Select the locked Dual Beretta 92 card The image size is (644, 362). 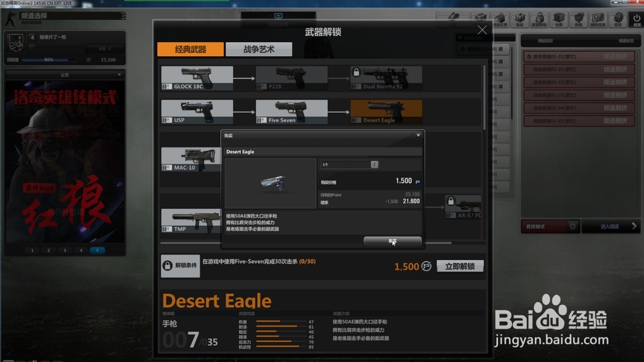pos(386,78)
